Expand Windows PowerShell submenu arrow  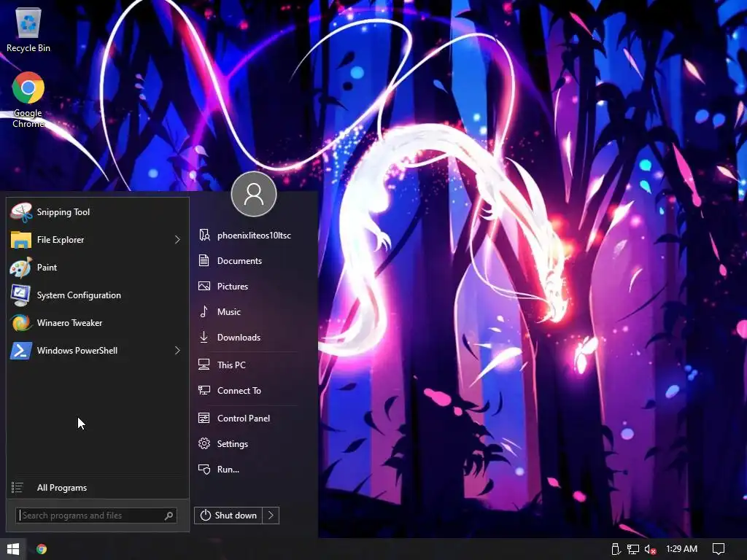[177, 351]
